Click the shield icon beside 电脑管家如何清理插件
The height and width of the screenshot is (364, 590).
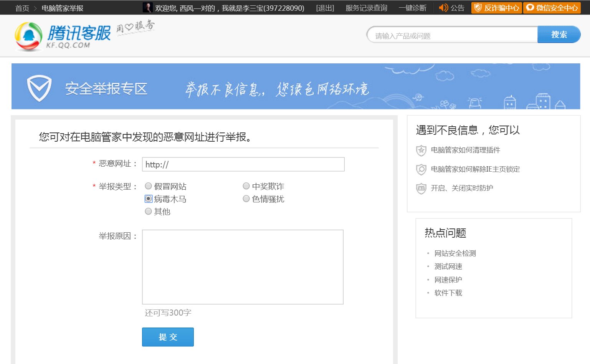click(421, 151)
